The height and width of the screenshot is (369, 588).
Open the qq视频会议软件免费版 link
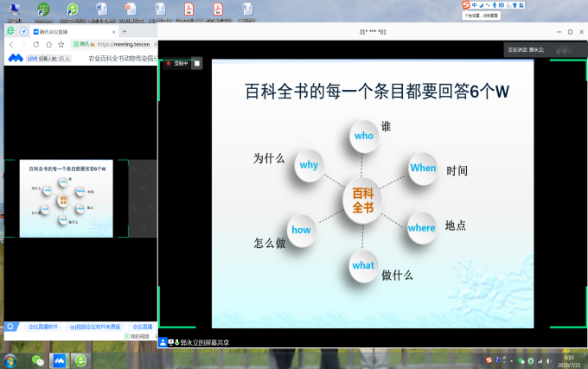point(95,327)
